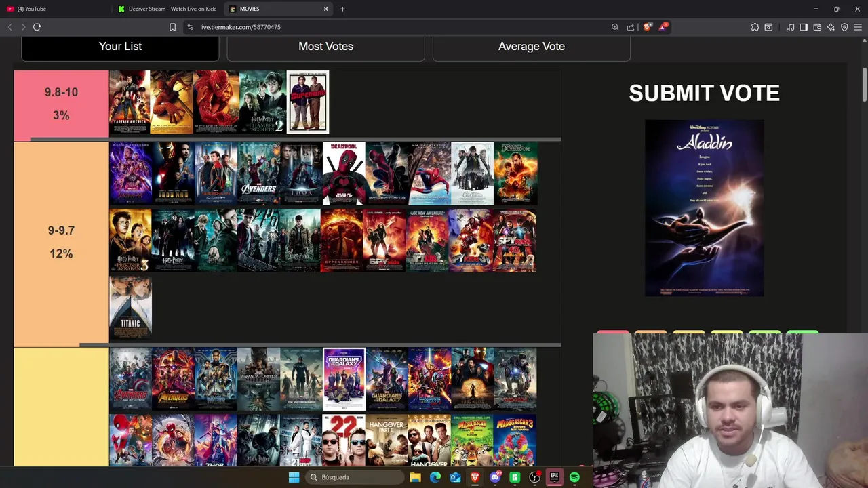Open Brave Rewards triangle icon
This screenshot has width=868, height=488.
pos(663,27)
